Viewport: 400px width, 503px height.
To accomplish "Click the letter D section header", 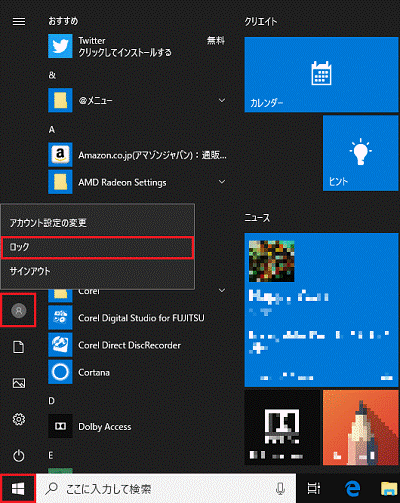I will point(52,401).
